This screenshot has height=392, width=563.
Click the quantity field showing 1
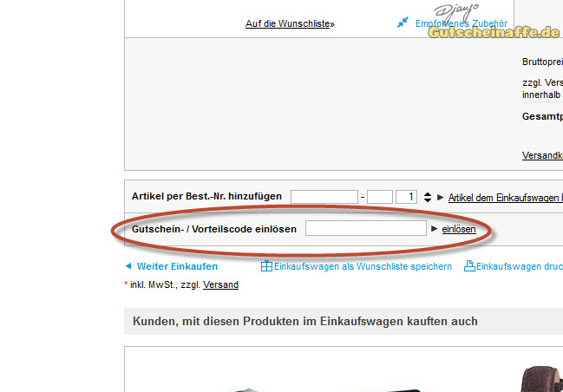coord(407,197)
